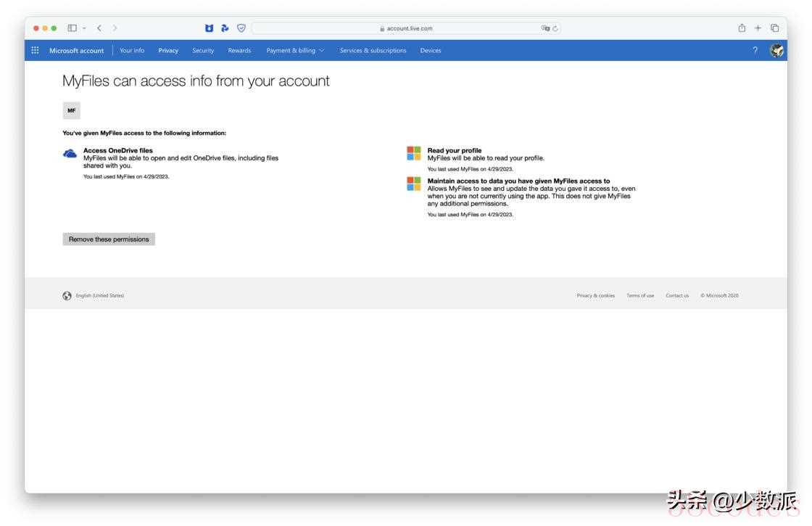This screenshot has width=812, height=526.
Task: Open the Bitwarden shield extension icon
Action: 210,28
